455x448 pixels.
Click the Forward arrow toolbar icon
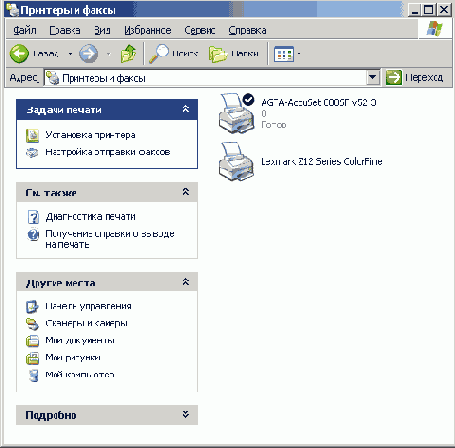point(89,54)
